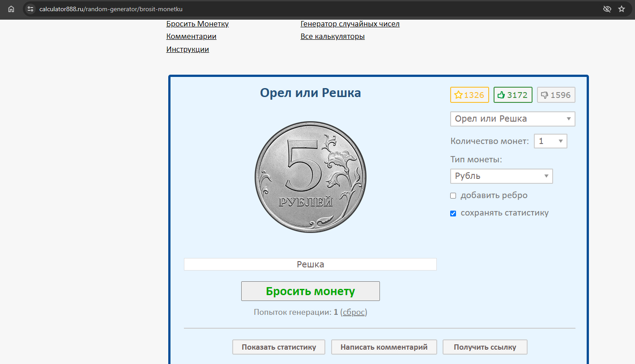Click thumbs-down dislike button 1596

pyautogui.click(x=556, y=95)
